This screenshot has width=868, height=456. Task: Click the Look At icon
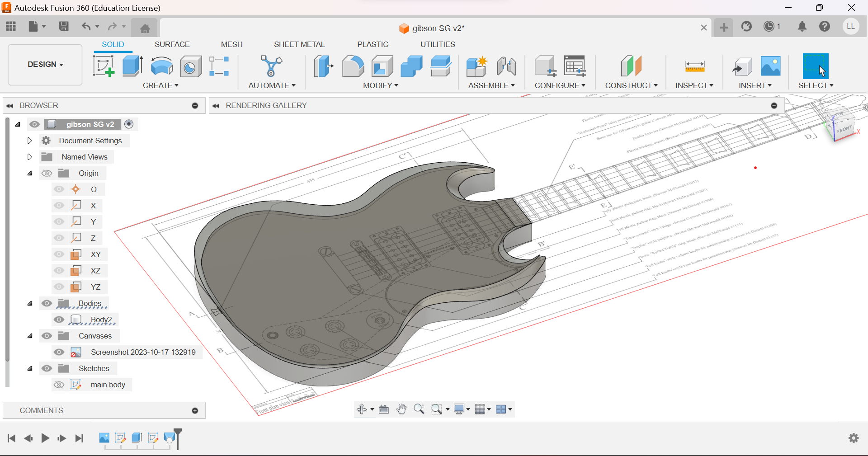(x=384, y=409)
